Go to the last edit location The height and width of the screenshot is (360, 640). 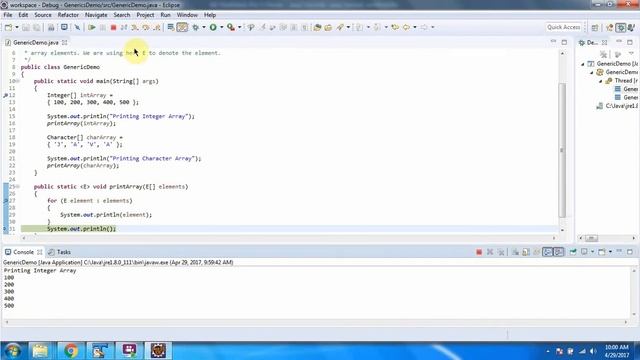[x=395, y=27]
